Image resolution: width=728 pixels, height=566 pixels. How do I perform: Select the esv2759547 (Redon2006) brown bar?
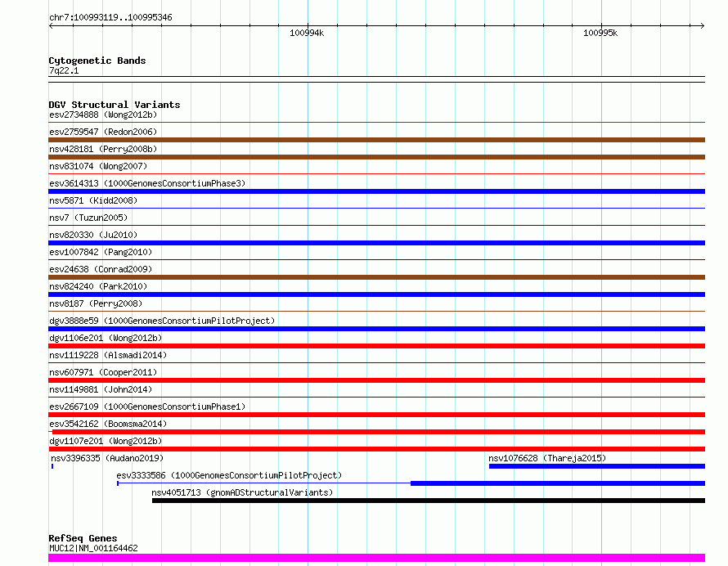tap(376, 140)
